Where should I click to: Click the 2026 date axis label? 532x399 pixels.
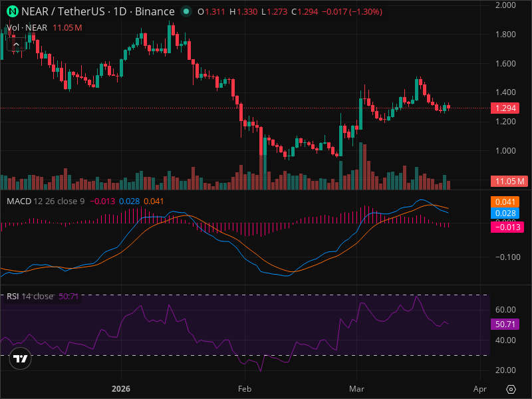(121, 389)
